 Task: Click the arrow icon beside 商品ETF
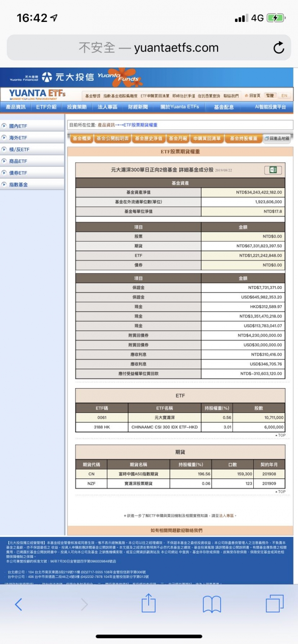click(x=5, y=161)
